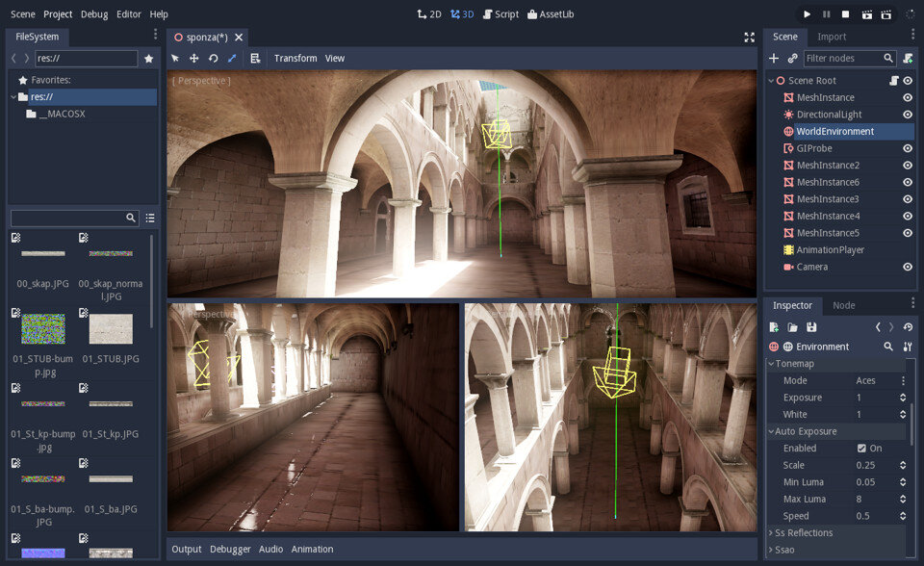Screen dimensions: 924x566
Task: Open the Project menu
Action: 58,14
